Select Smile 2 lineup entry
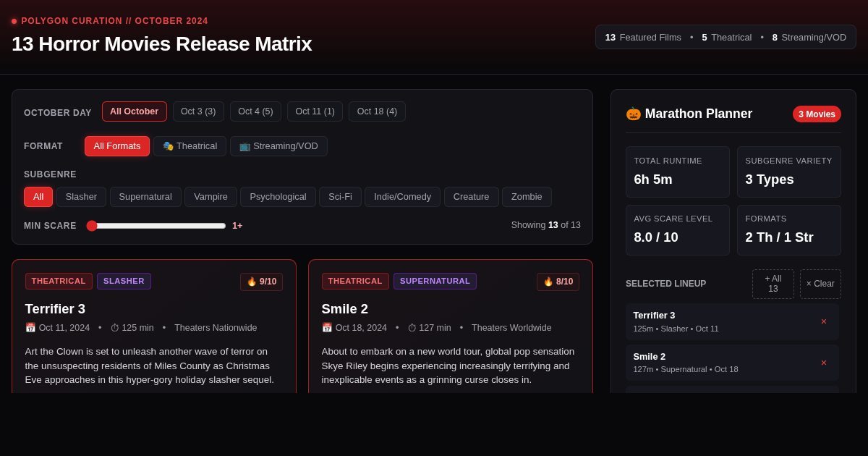The width and height of the screenshot is (868, 456). pyautogui.click(x=732, y=363)
